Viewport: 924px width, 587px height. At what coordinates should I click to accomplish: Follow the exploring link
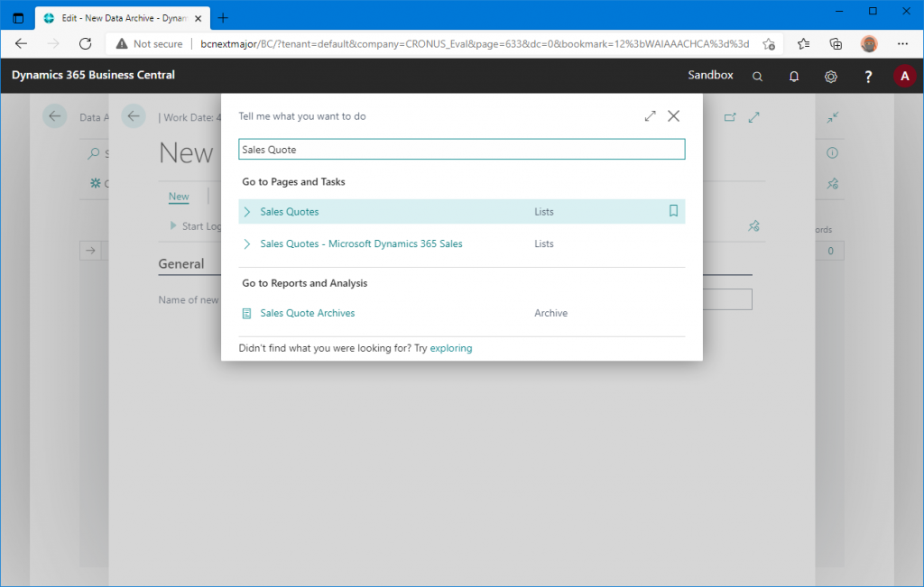pos(451,348)
